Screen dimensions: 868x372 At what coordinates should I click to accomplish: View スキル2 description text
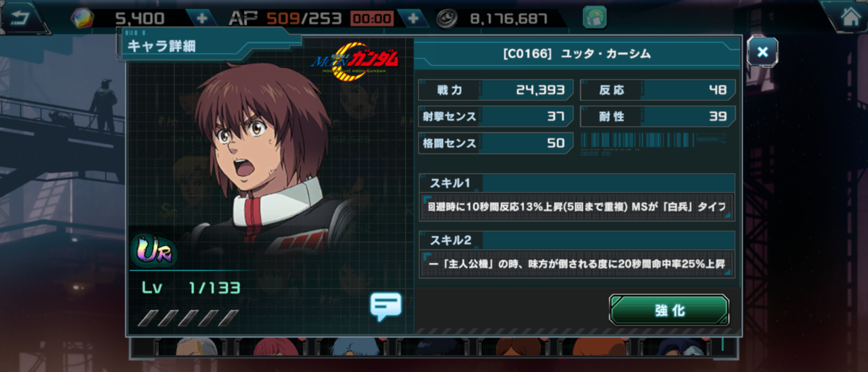point(577,264)
